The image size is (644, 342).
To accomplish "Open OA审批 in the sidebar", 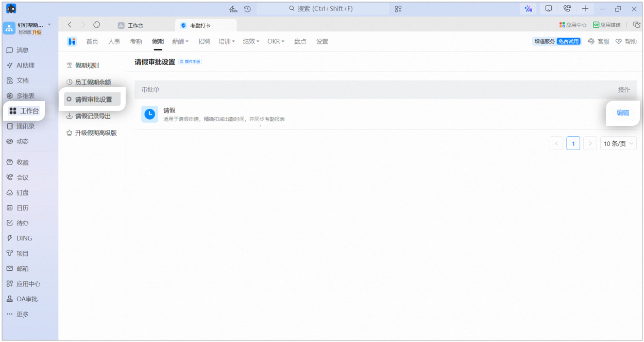I will tap(23, 299).
